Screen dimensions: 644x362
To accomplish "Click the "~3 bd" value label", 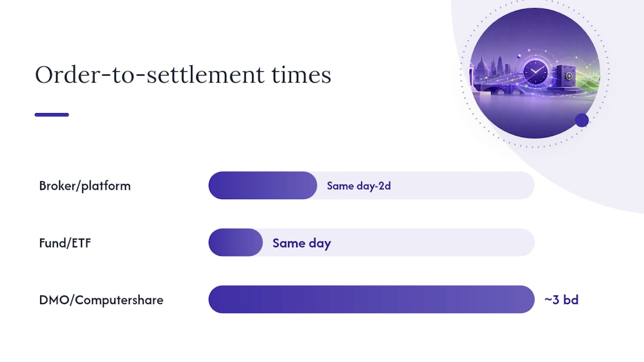I will click(561, 300).
